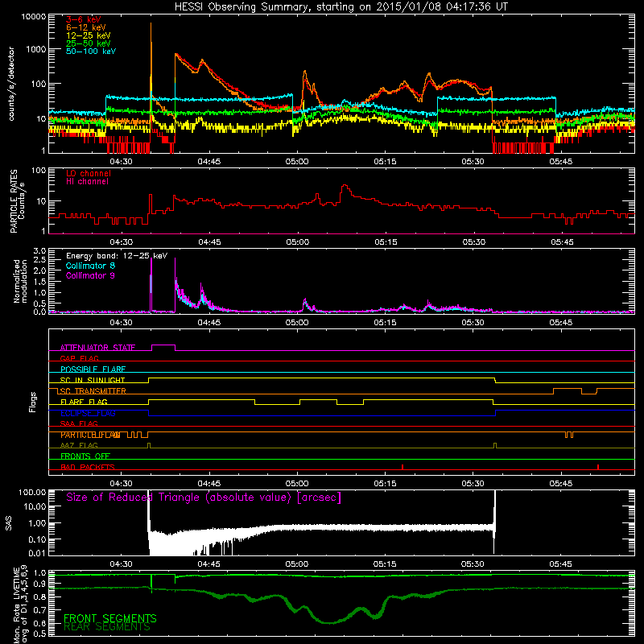Click the SC TRANSMITTER flag label
644x644 pixels.
tap(92, 391)
